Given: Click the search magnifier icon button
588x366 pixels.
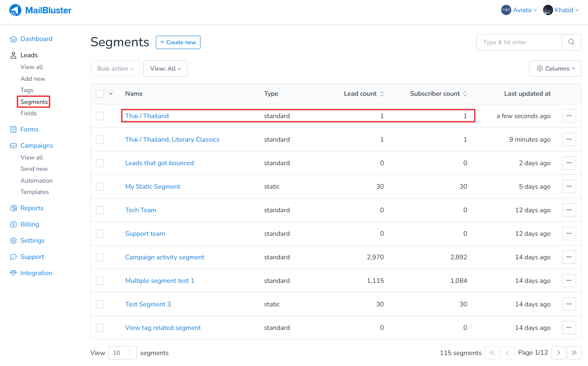Looking at the screenshot, I should tap(571, 42).
